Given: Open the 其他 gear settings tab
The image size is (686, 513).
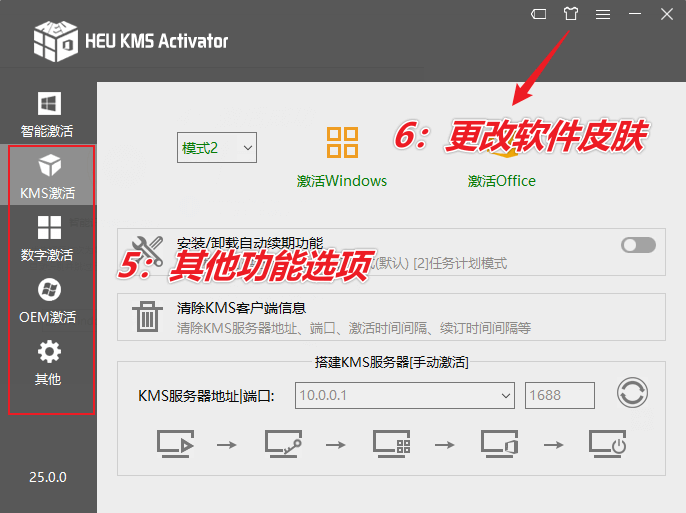Looking at the screenshot, I should pyautogui.click(x=48, y=363).
